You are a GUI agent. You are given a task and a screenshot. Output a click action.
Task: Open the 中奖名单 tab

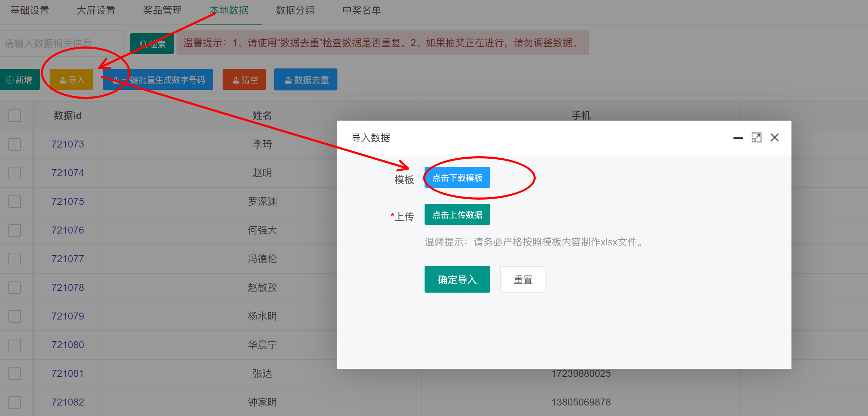pos(361,10)
